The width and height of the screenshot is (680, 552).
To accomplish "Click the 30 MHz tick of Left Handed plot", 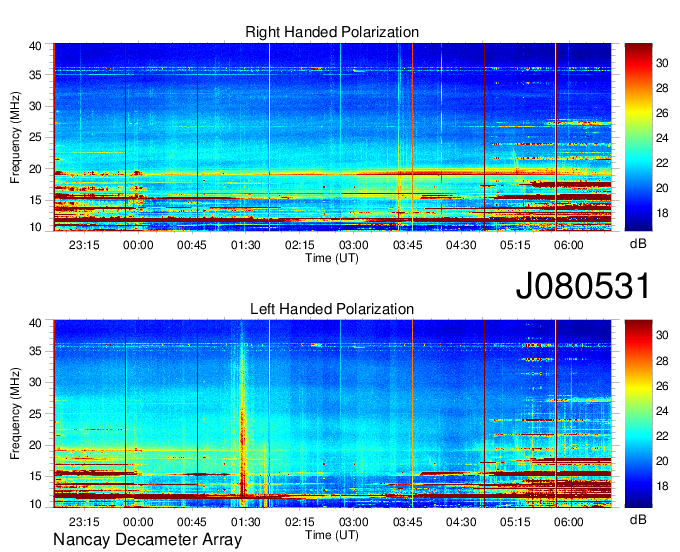I will pyautogui.click(x=35, y=382).
